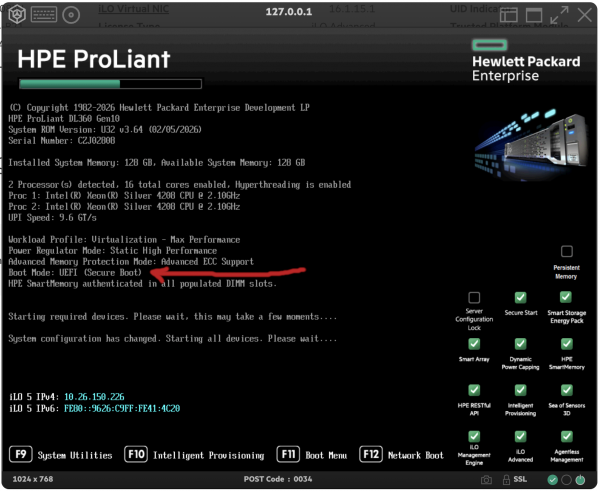The width and height of the screenshot is (600, 491).
Task: Click the Dynamic Power Capping checkbox
Action: click(x=520, y=344)
